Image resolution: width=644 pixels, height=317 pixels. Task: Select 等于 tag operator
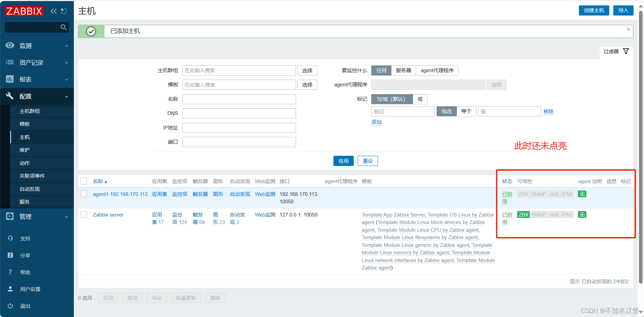pos(466,111)
